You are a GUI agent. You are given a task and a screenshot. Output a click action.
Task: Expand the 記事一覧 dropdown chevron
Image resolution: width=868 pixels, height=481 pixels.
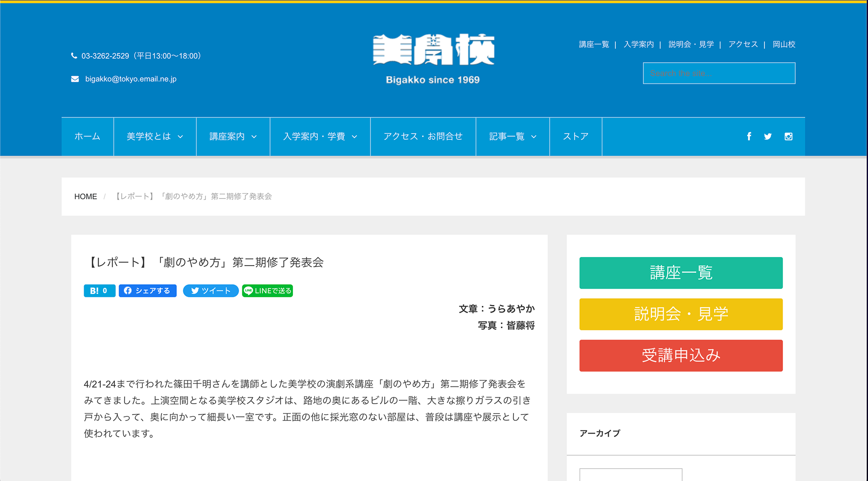click(x=534, y=137)
